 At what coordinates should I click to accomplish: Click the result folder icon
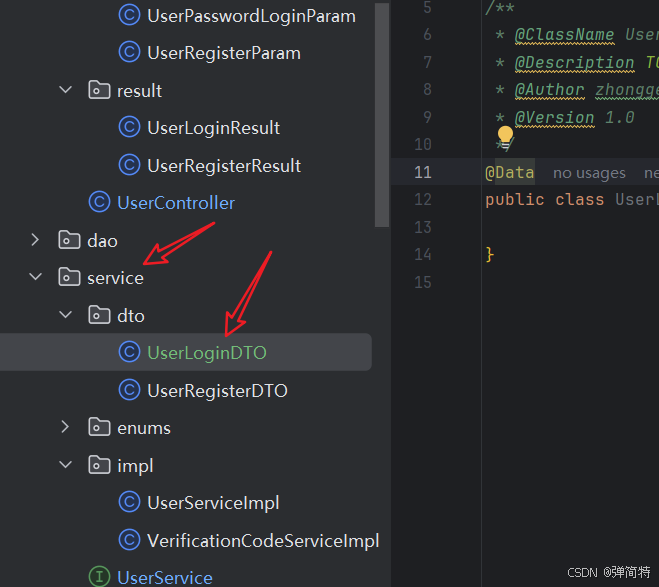pos(99,89)
